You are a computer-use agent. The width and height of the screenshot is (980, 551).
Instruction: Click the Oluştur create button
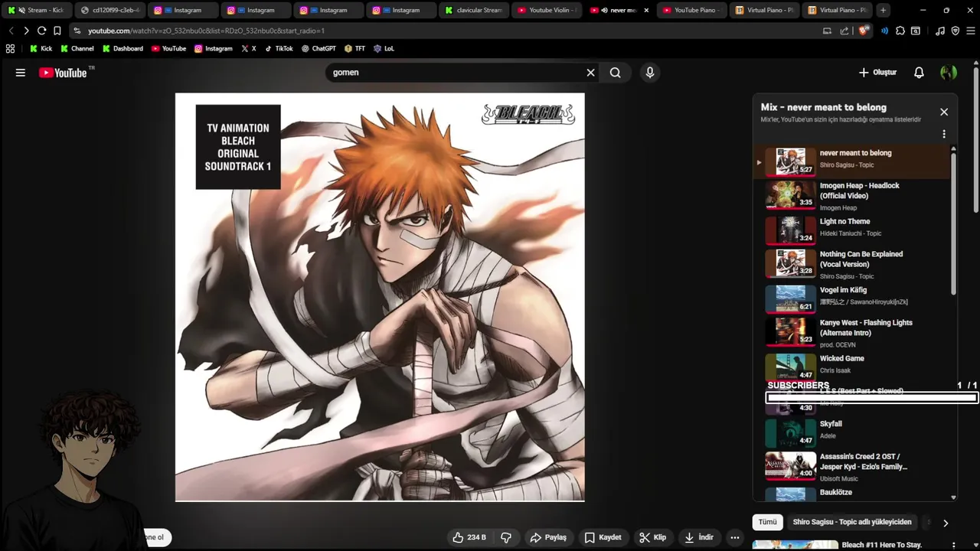coord(877,73)
